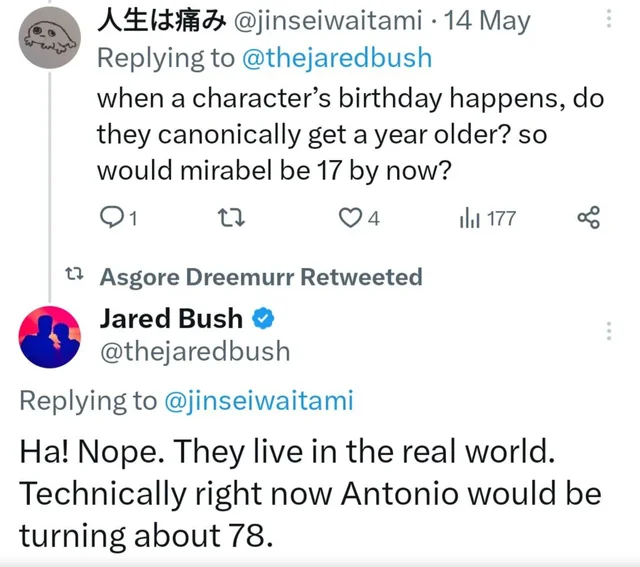Click the Jared Bush display name
The height and width of the screenshot is (567, 640).
[x=170, y=319]
